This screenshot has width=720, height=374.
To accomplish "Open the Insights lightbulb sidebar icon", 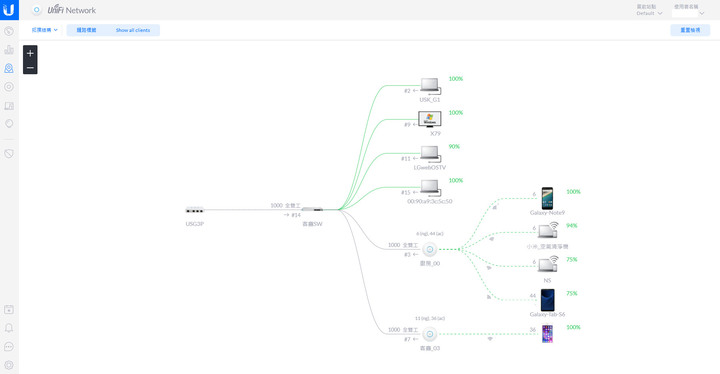I will [9, 124].
